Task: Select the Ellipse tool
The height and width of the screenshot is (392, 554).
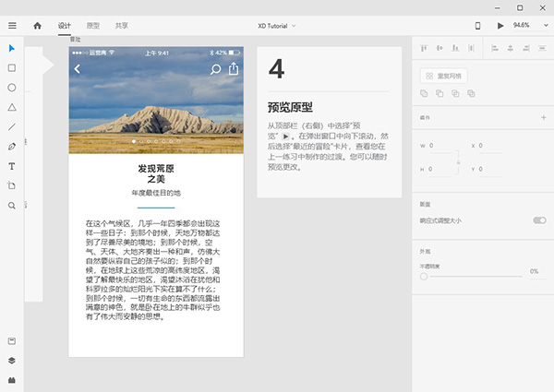Action: [x=12, y=88]
